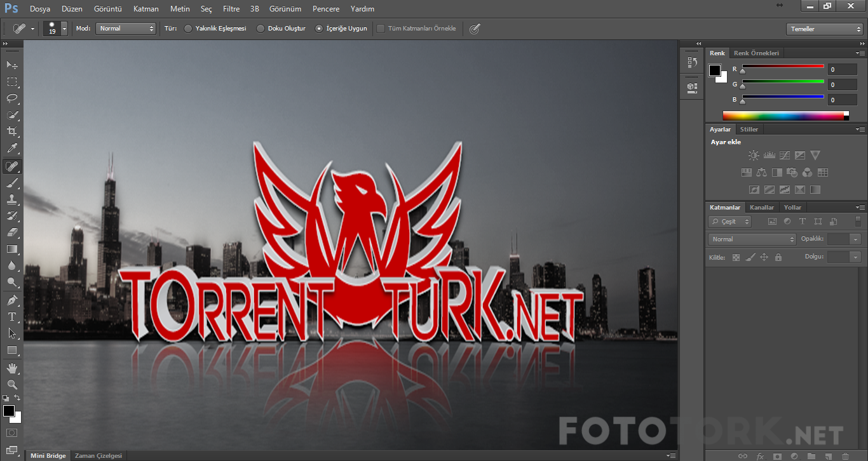Add Color Balance adjustment icon
The width and height of the screenshot is (868, 461).
[x=762, y=172]
